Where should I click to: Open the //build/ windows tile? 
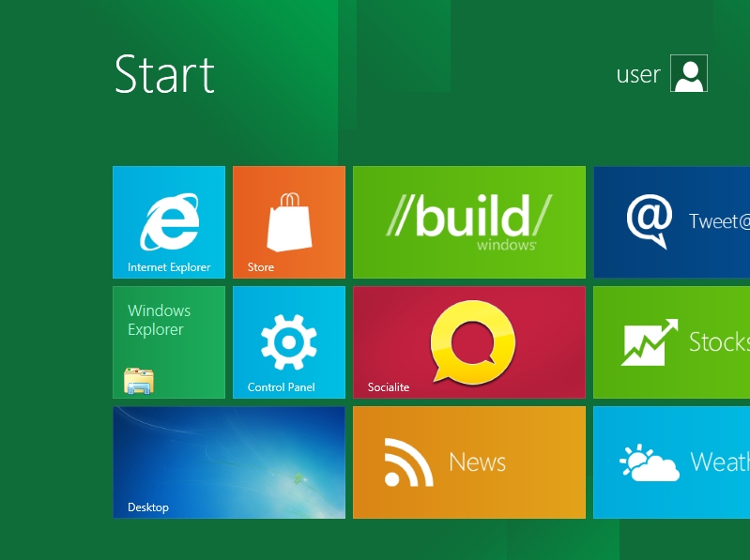pos(469,222)
